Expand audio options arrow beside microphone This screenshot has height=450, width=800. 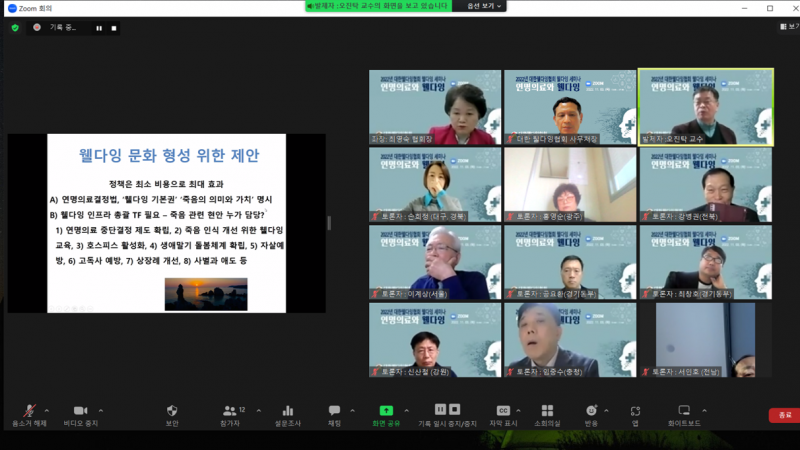click(x=47, y=410)
